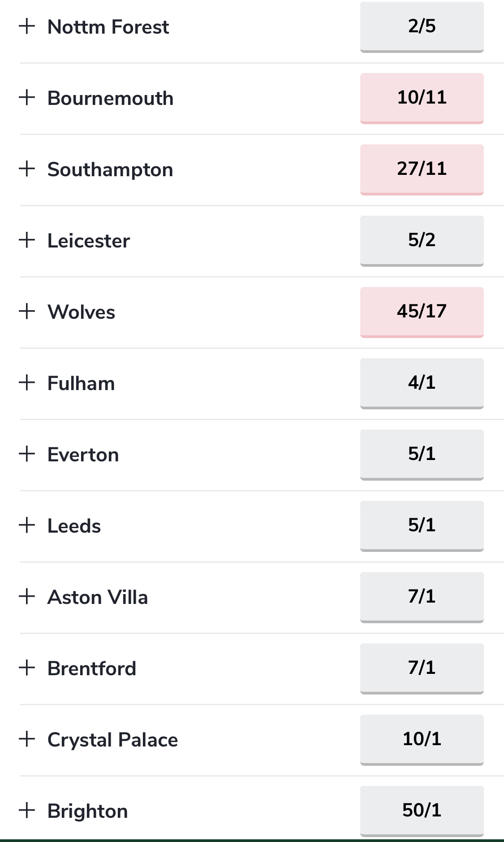Expand the Nottm Forest row plus icon
Image resolution: width=504 pixels, height=842 pixels.
[x=27, y=26]
